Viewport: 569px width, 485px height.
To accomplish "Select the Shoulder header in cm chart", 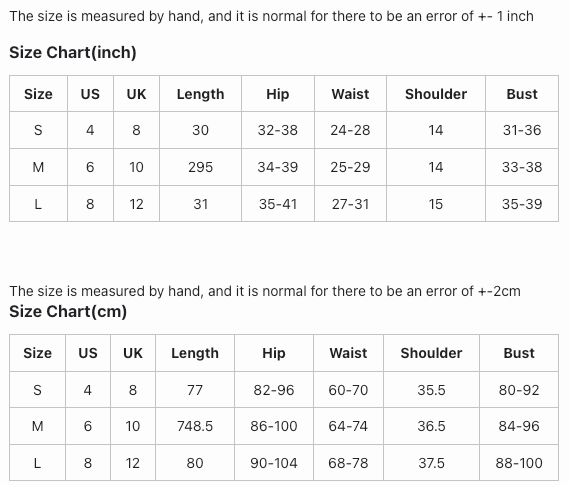I will [x=431, y=353].
